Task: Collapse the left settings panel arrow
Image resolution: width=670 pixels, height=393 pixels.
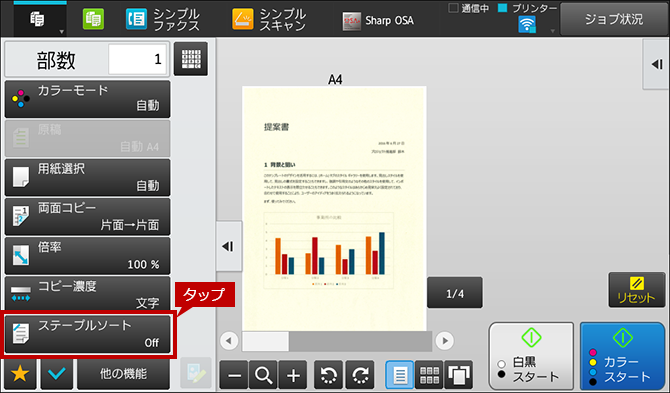Action: pyautogui.click(x=228, y=246)
